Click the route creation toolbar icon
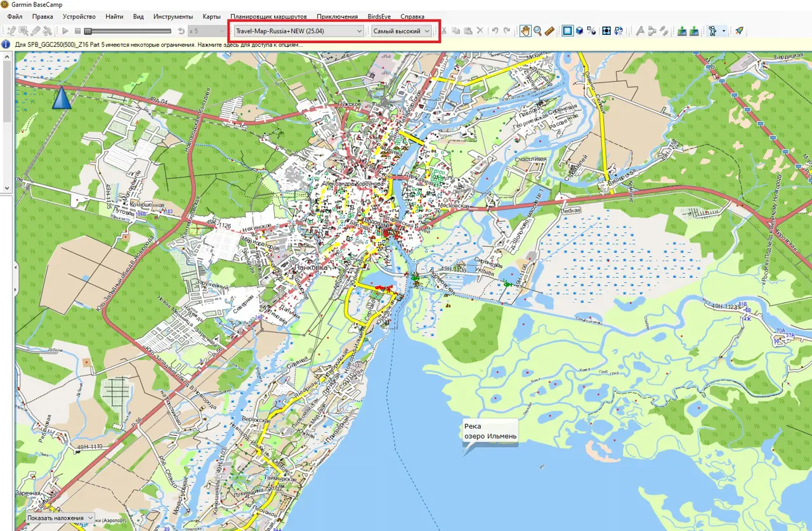The image size is (812, 531). click(x=652, y=30)
